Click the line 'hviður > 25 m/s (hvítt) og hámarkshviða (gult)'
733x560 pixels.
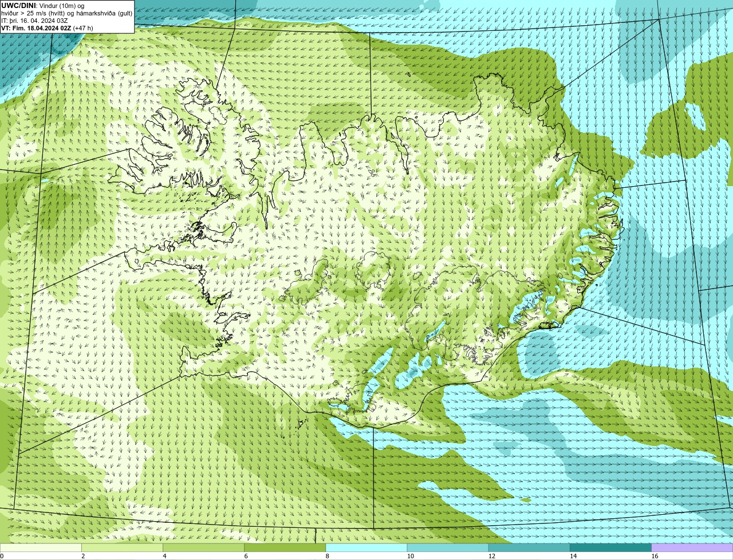(67, 13)
